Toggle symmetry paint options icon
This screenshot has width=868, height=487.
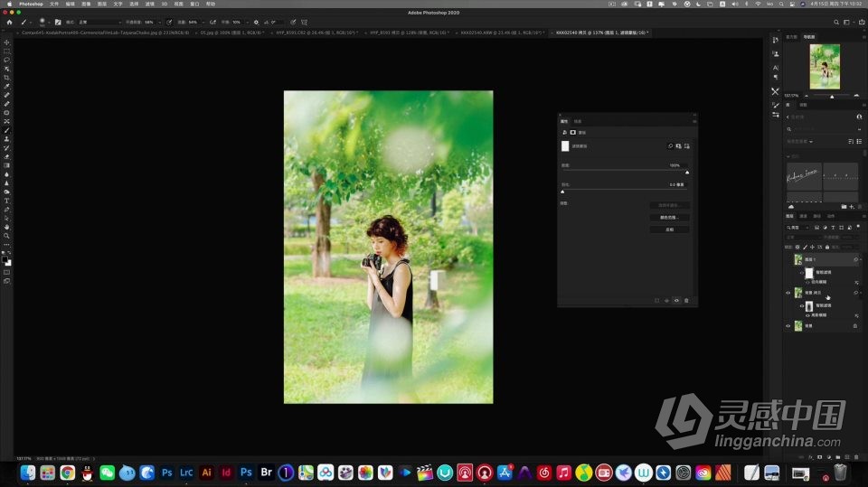[x=304, y=22]
